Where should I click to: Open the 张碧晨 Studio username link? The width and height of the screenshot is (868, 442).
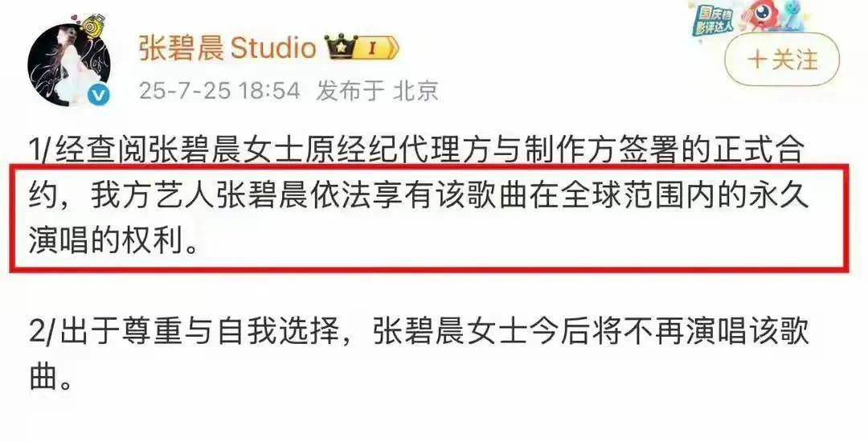coord(227,49)
